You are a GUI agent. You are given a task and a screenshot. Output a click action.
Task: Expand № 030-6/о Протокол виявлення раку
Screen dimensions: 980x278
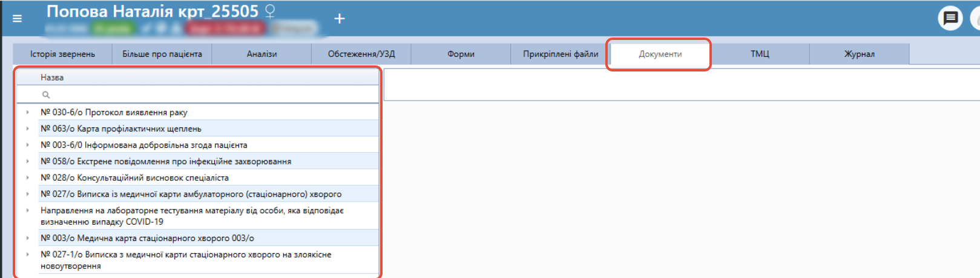(x=27, y=112)
